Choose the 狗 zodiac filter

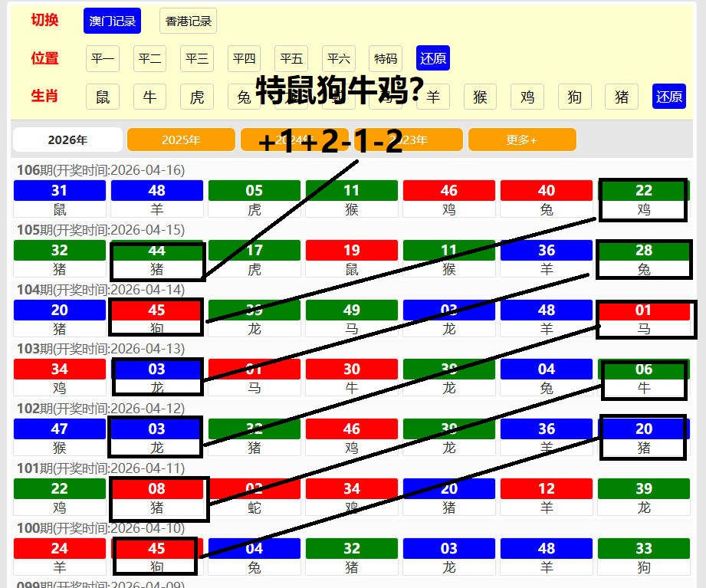pyautogui.click(x=574, y=97)
